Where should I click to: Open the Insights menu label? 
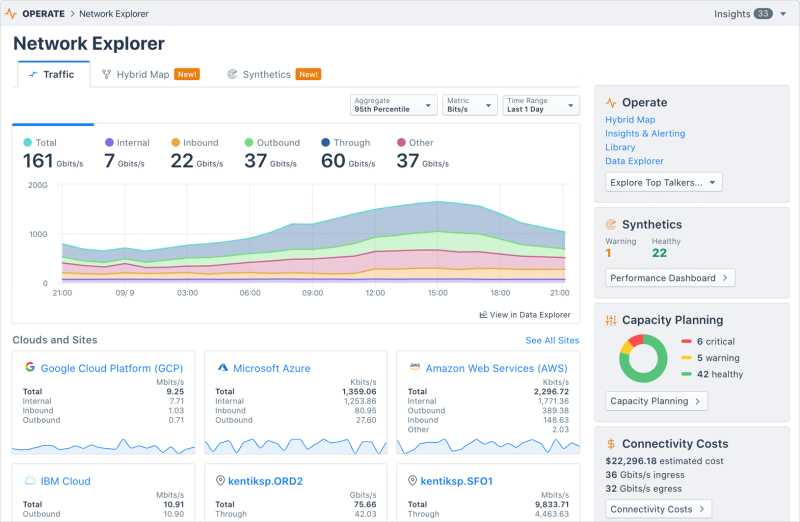tap(732, 14)
